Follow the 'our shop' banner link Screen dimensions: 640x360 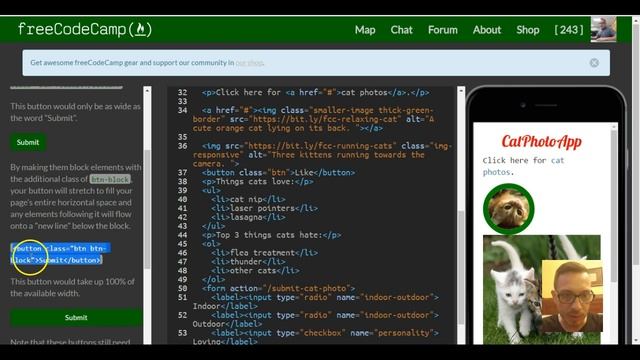tap(249, 63)
